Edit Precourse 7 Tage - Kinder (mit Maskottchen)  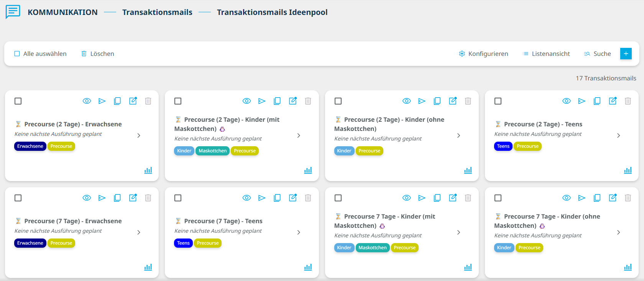pyautogui.click(x=453, y=198)
